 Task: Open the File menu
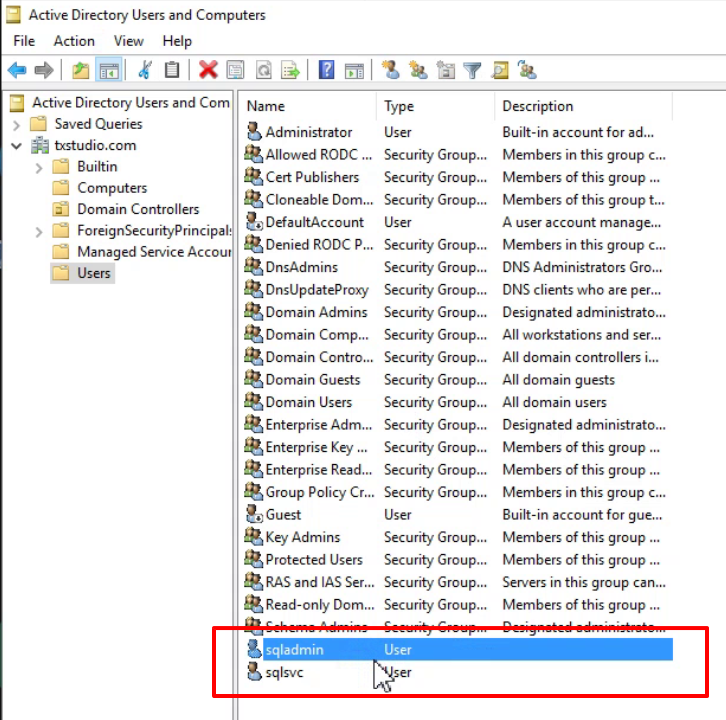coord(24,41)
